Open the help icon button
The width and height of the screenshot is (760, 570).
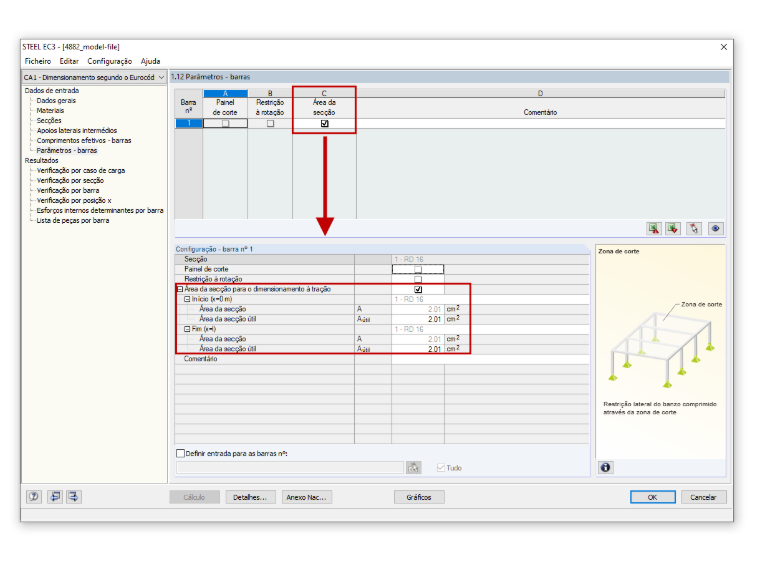pos(33,496)
